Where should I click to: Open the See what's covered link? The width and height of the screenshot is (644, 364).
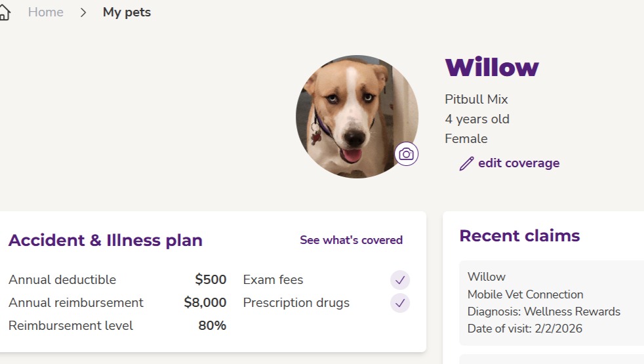pos(351,240)
